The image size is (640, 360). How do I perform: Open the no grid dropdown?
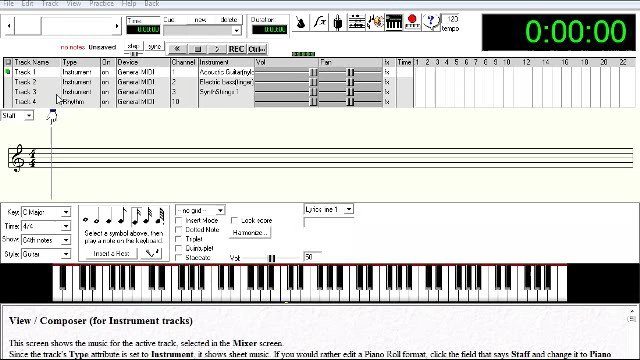220,210
